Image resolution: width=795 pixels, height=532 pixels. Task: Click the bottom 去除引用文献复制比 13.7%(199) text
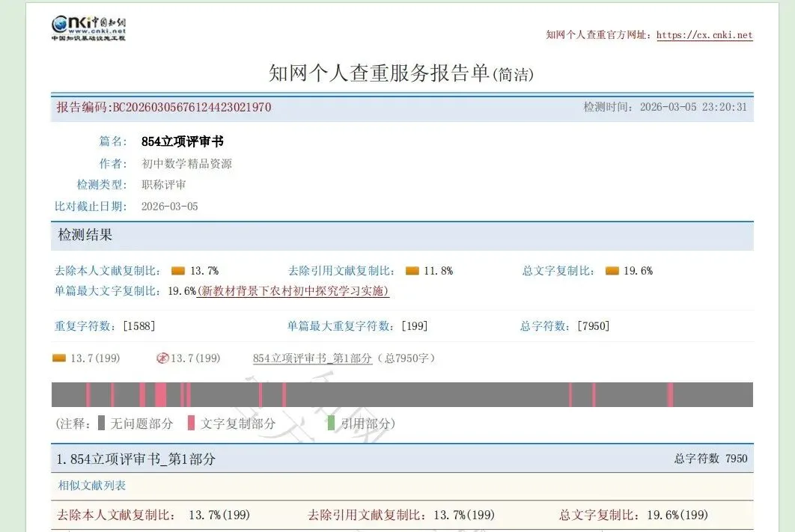coord(400,515)
